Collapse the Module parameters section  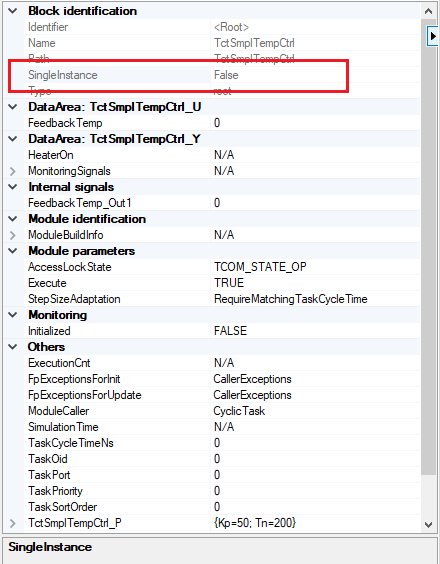tap(13, 251)
